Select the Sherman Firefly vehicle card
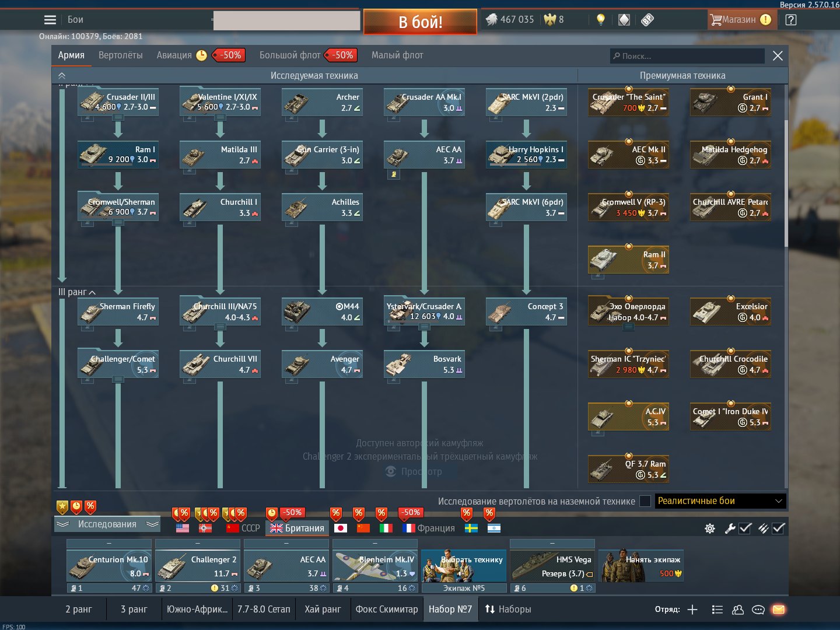The height and width of the screenshot is (630, 840). pyautogui.click(x=118, y=312)
